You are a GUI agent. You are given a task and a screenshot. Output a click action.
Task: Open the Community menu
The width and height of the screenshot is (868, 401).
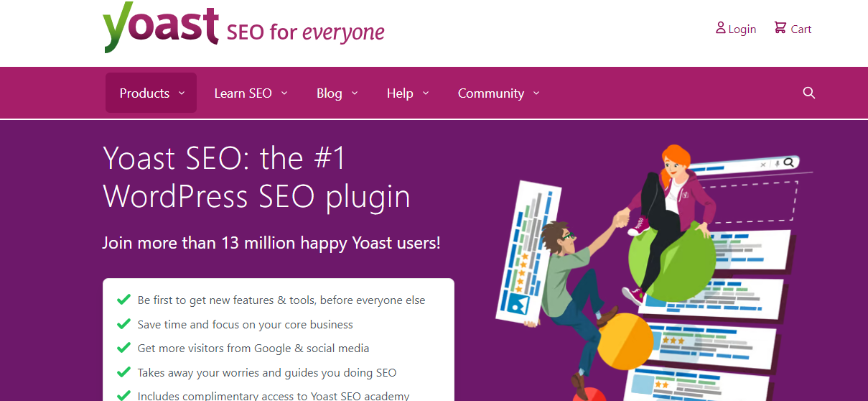498,93
